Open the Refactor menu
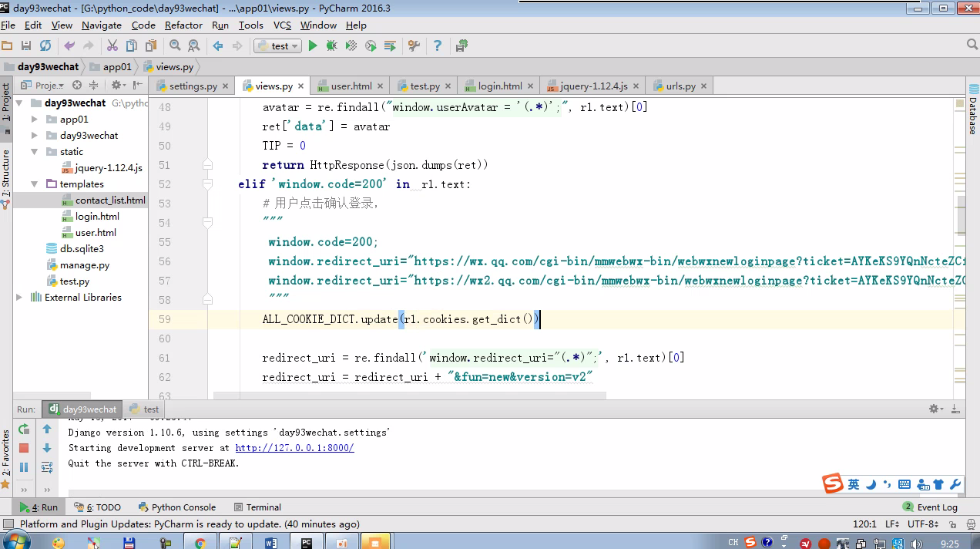Image resolution: width=980 pixels, height=549 pixels. [x=183, y=25]
